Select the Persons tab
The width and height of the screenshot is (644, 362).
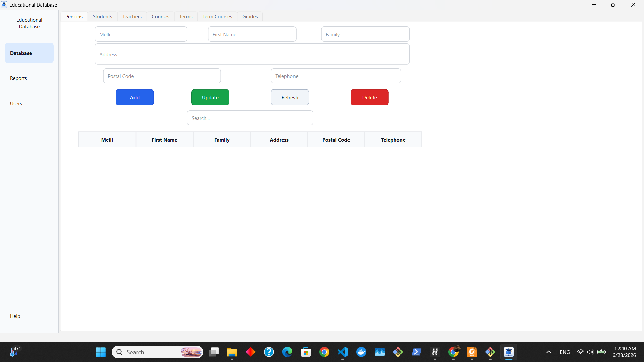pyautogui.click(x=74, y=17)
